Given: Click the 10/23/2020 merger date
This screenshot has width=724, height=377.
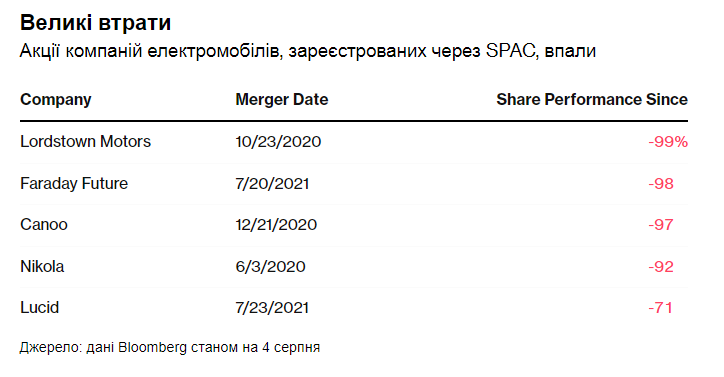Looking at the screenshot, I should tap(278, 141).
